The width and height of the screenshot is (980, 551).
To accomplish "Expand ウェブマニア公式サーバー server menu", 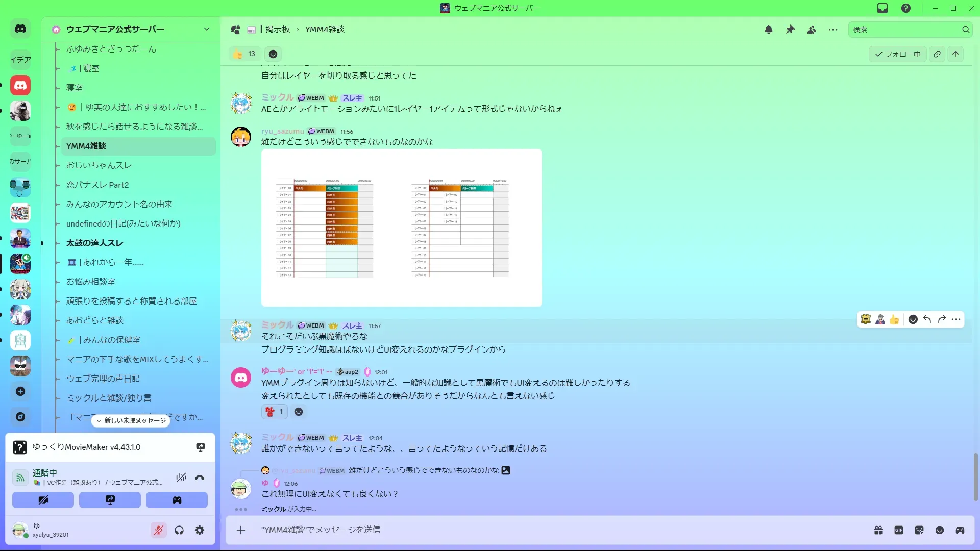I will (206, 29).
